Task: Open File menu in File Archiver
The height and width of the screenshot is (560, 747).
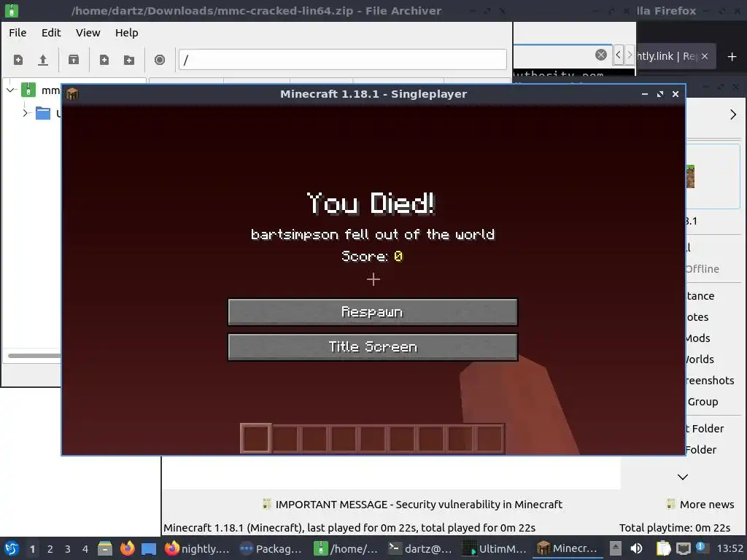Action: pos(18,32)
